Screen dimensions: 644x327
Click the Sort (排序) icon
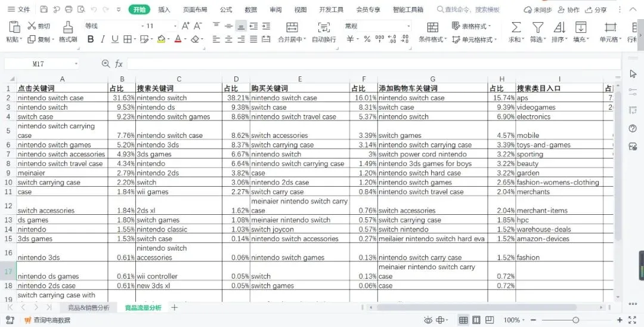click(x=559, y=27)
